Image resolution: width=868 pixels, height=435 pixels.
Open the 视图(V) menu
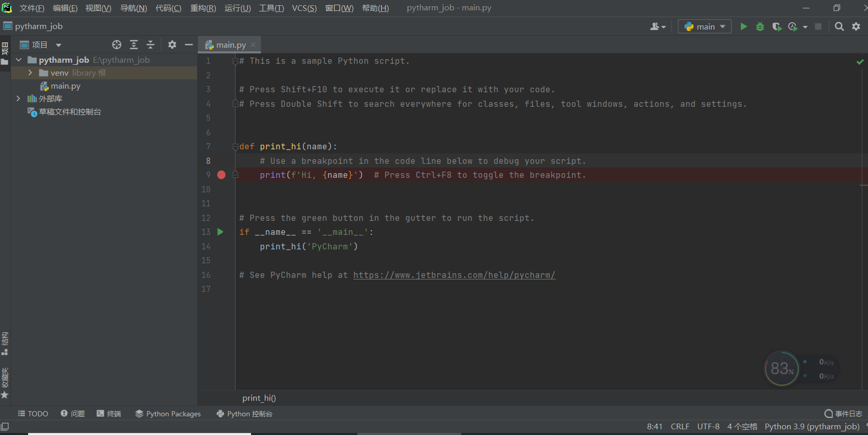(98, 8)
